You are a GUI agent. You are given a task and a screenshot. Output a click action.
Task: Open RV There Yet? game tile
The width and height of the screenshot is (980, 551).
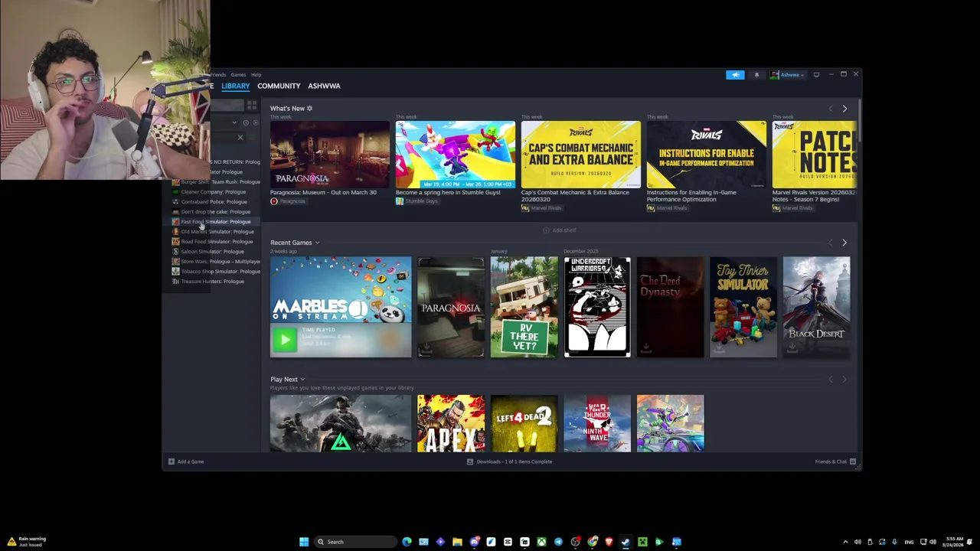[524, 308]
